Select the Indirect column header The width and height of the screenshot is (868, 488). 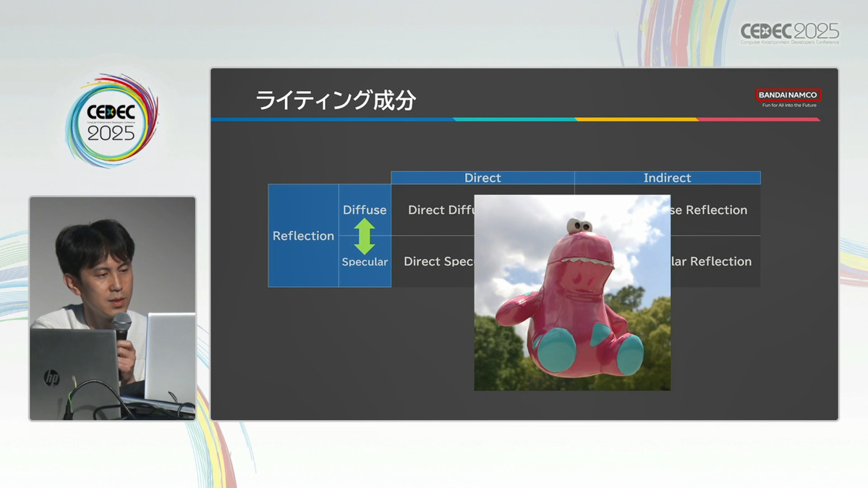[667, 178]
